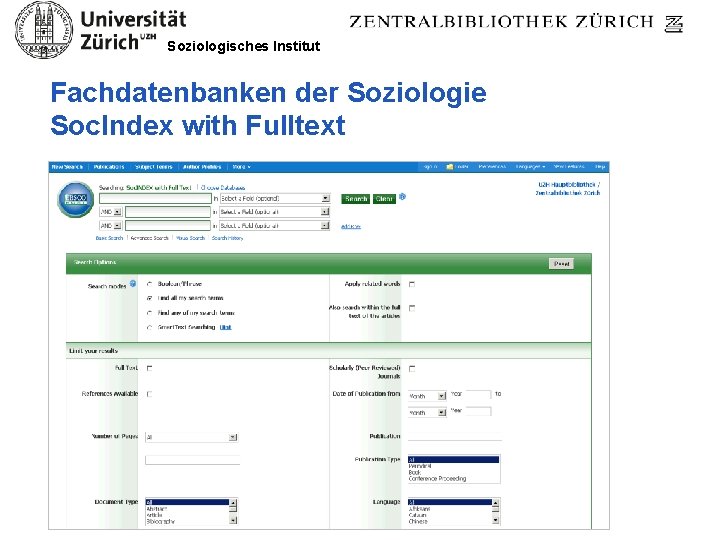Open the first Select a Field dropdown
This screenshot has height=540, width=720.
tap(275, 198)
